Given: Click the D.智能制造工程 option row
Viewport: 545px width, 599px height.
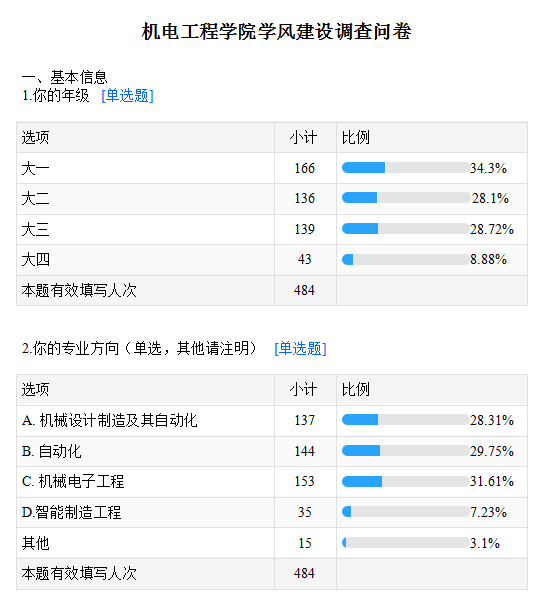Looking at the screenshot, I should click(272, 512).
